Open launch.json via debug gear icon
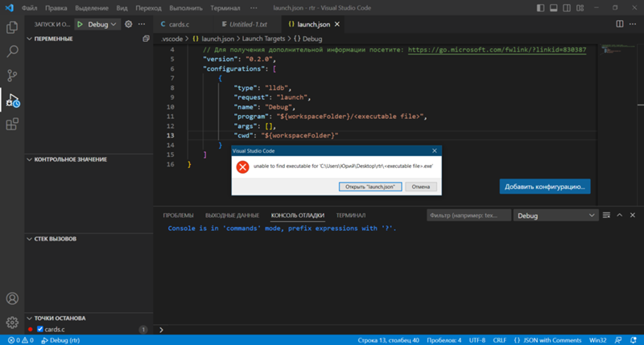 [129, 24]
